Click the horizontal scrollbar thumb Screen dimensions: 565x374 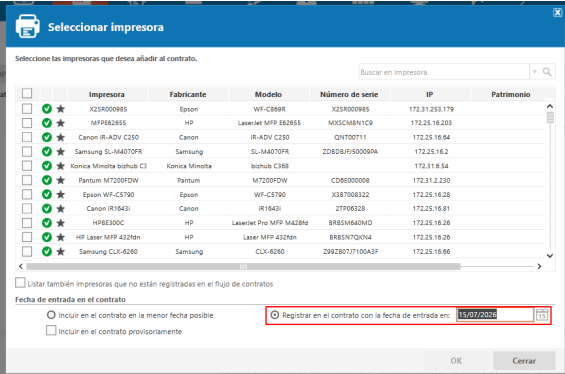[x=243, y=266]
